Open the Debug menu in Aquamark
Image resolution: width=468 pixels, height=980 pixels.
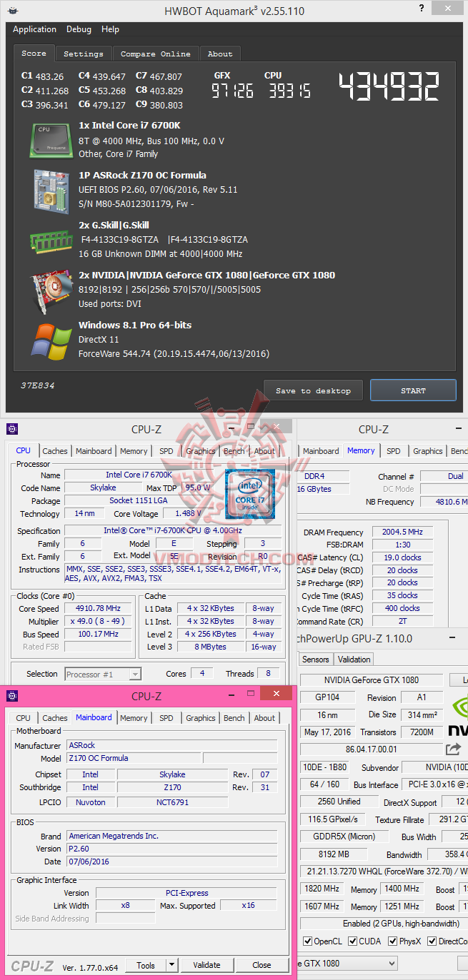[79, 29]
